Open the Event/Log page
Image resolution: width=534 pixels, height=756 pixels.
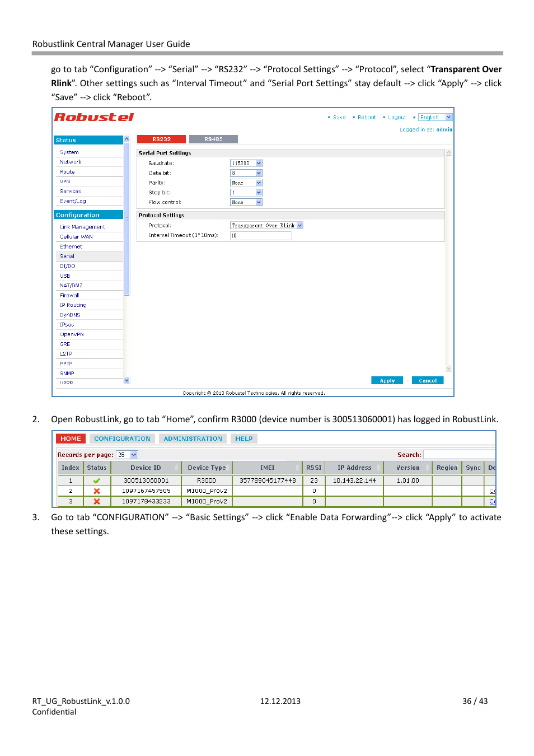pos(73,201)
